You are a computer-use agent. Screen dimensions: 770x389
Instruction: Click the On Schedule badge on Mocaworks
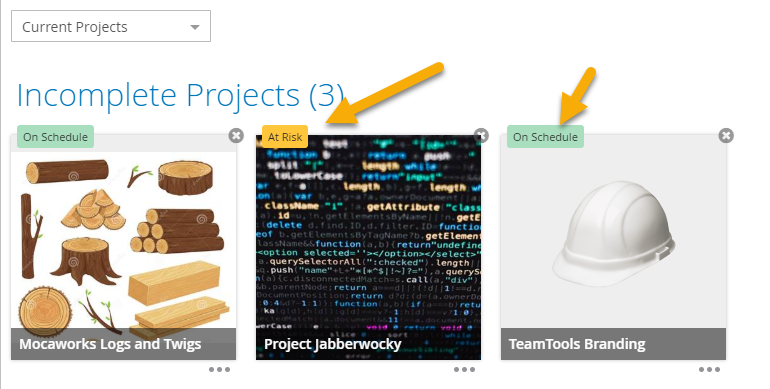(x=55, y=137)
